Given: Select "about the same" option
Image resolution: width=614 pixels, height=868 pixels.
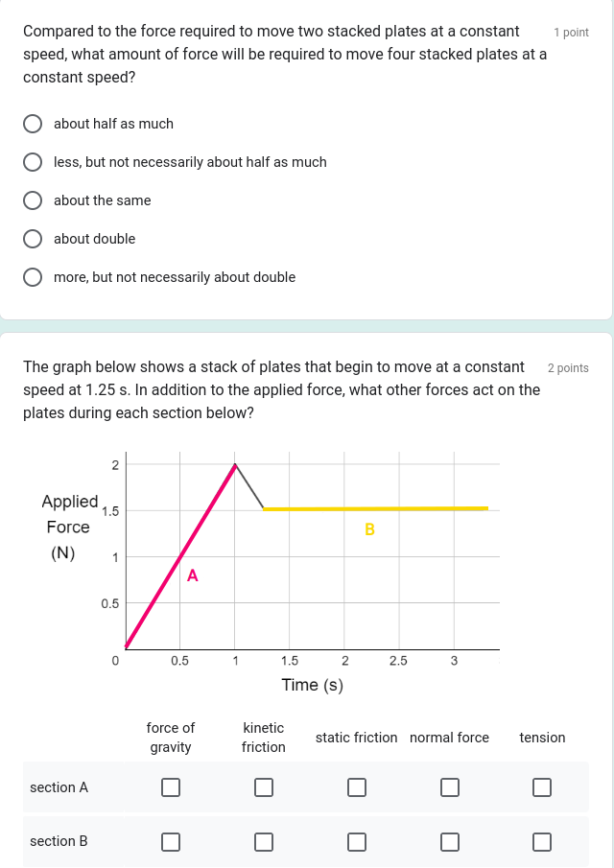Looking at the screenshot, I should tap(33, 200).
